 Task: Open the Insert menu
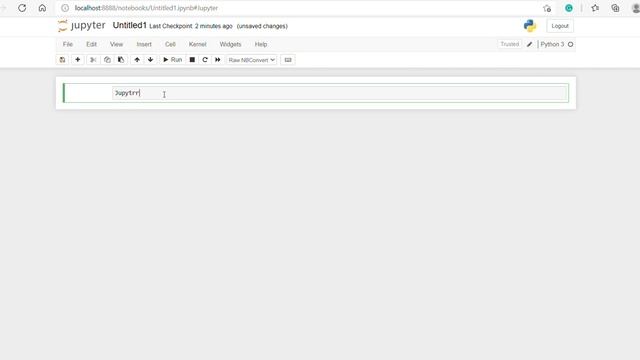tap(144, 44)
